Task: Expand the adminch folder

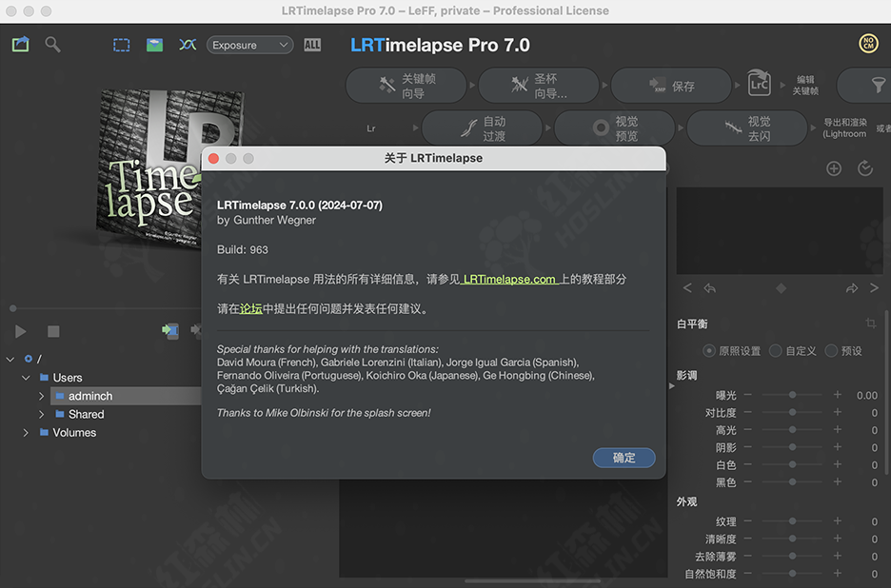Action: point(42,396)
